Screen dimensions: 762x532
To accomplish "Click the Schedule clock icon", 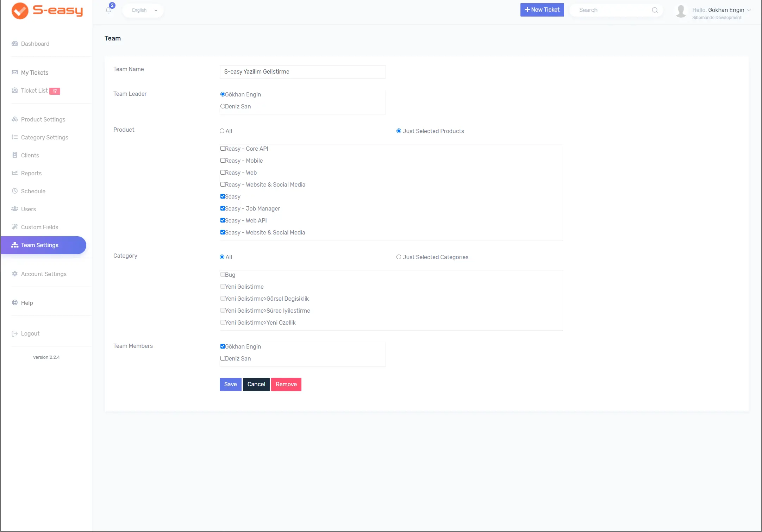I will point(15,191).
